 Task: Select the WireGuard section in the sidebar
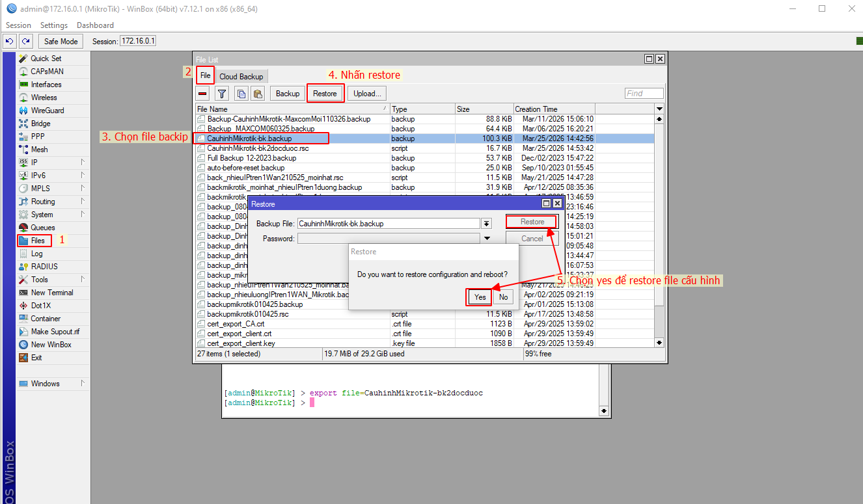click(43, 110)
